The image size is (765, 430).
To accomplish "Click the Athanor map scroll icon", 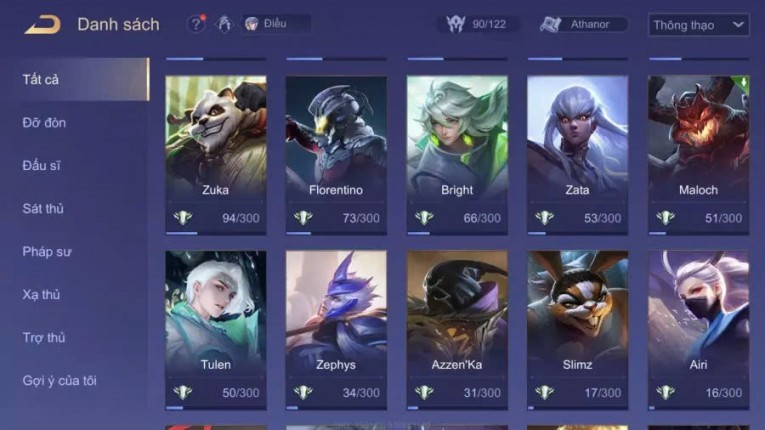I will (x=550, y=24).
